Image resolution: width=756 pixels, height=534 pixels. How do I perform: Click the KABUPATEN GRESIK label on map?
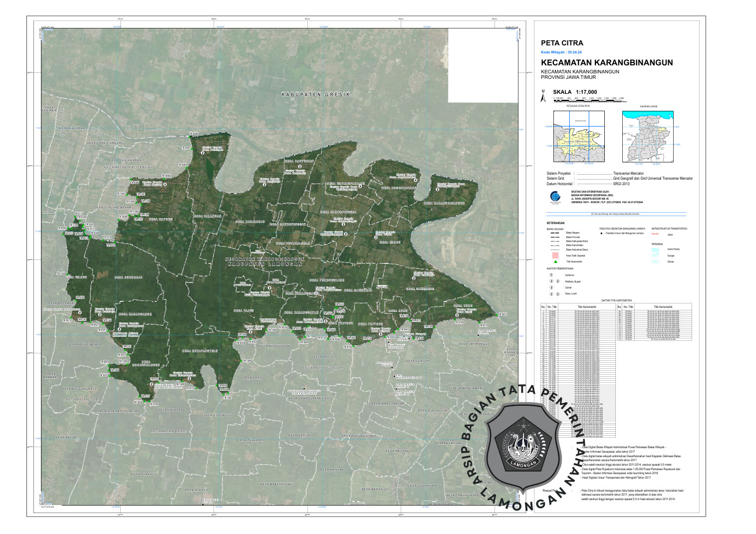pos(315,94)
